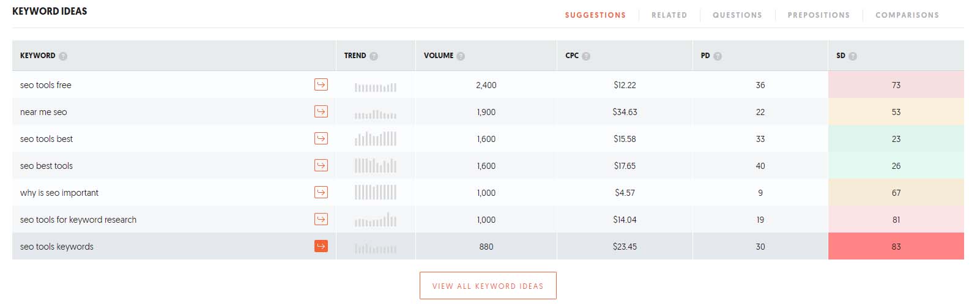980x306 pixels.
Task: Click the help icon next to SD header
Action: (x=853, y=56)
